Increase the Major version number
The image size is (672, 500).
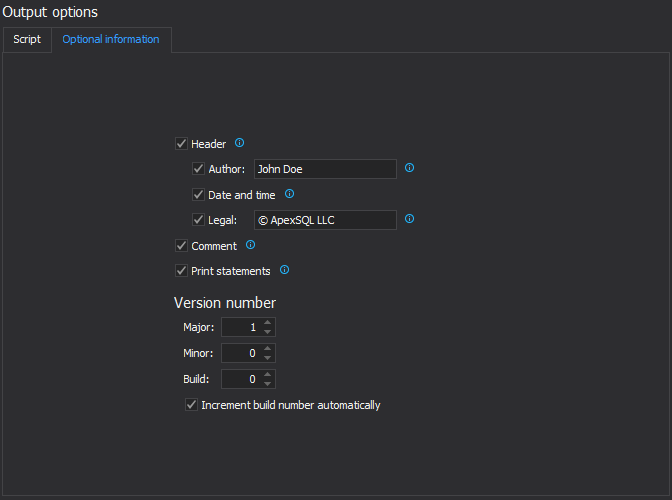click(268, 323)
